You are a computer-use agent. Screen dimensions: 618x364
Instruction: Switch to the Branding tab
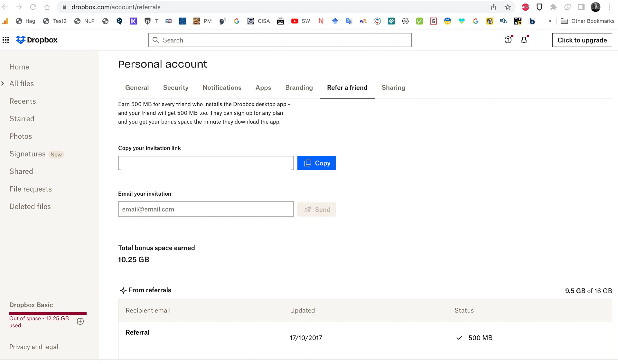299,88
